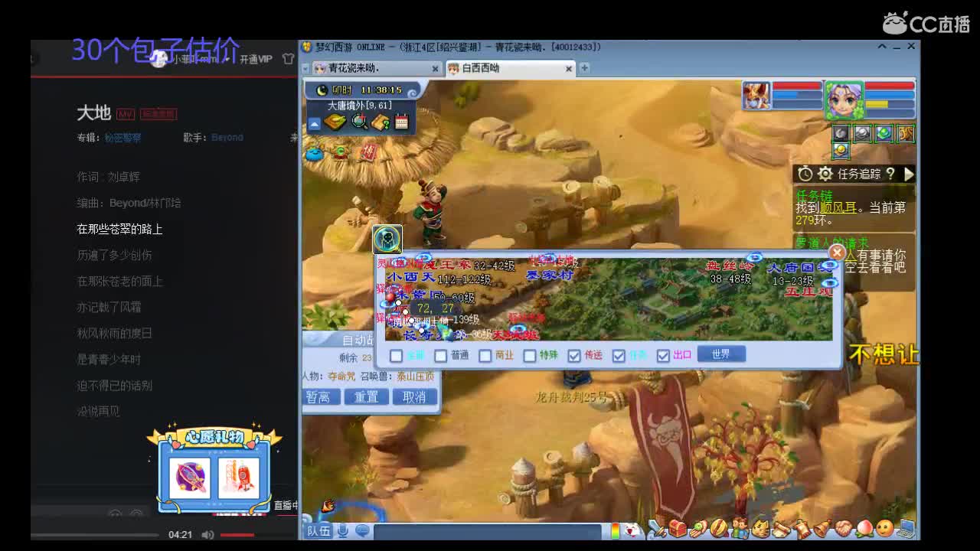The height and width of the screenshot is (551, 980).
Task: Open the golden bell icon in toolbar
Action: click(x=822, y=529)
